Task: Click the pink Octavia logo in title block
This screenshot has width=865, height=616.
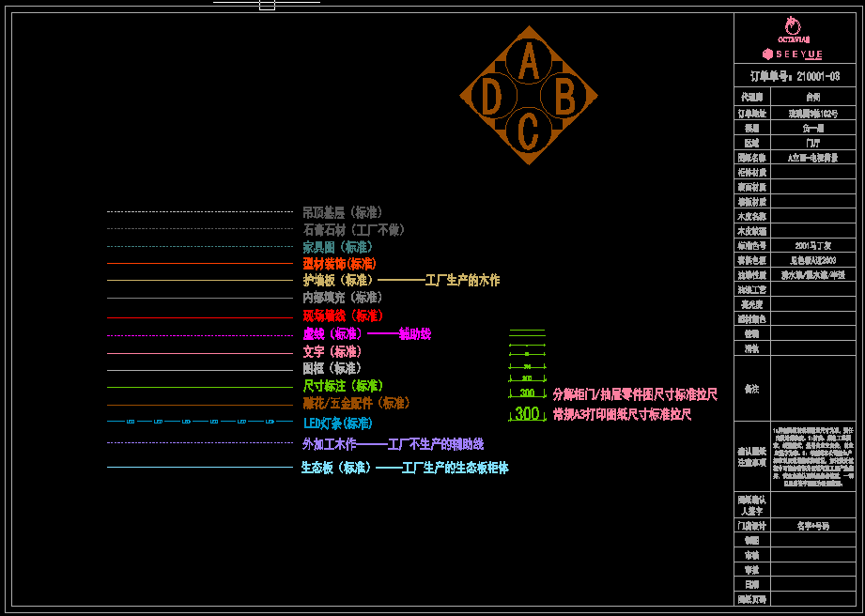Action: pyautogui.click(x=794, y=30)
